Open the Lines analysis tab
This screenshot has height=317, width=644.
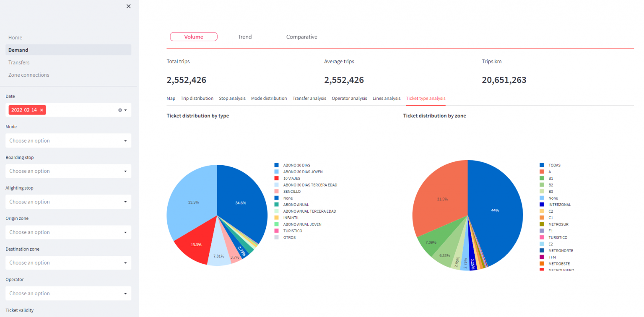tap(386, 99)
